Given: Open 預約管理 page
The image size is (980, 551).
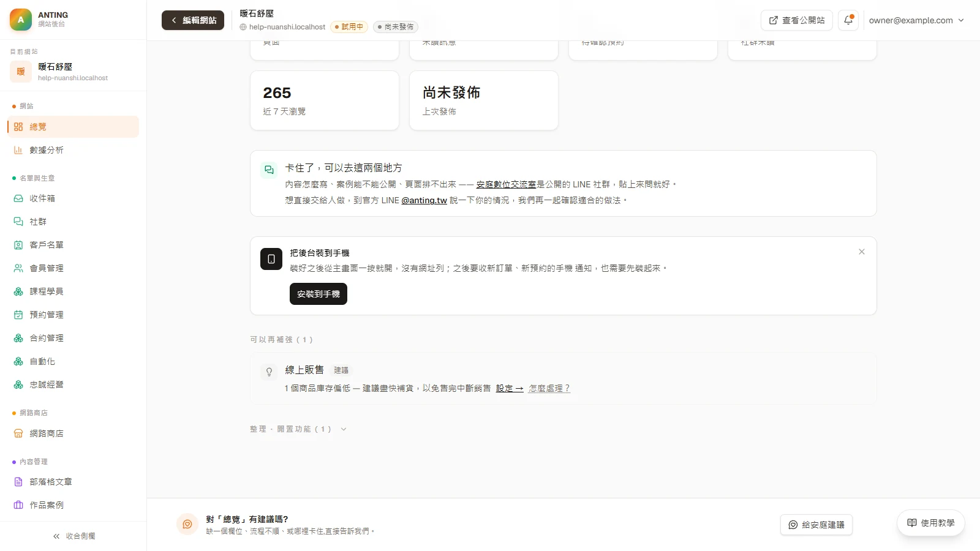Looking at the screenshot, I should [73, 315].
